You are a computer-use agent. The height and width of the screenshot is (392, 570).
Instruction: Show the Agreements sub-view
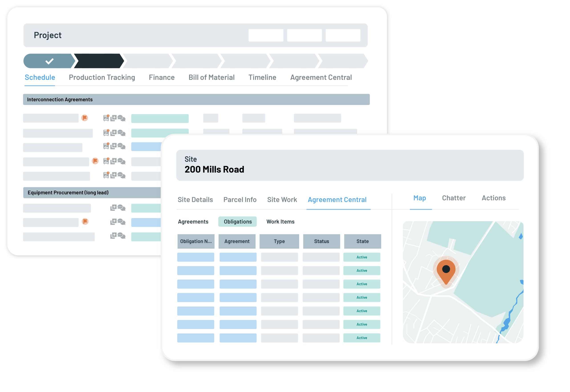[193, 222]
